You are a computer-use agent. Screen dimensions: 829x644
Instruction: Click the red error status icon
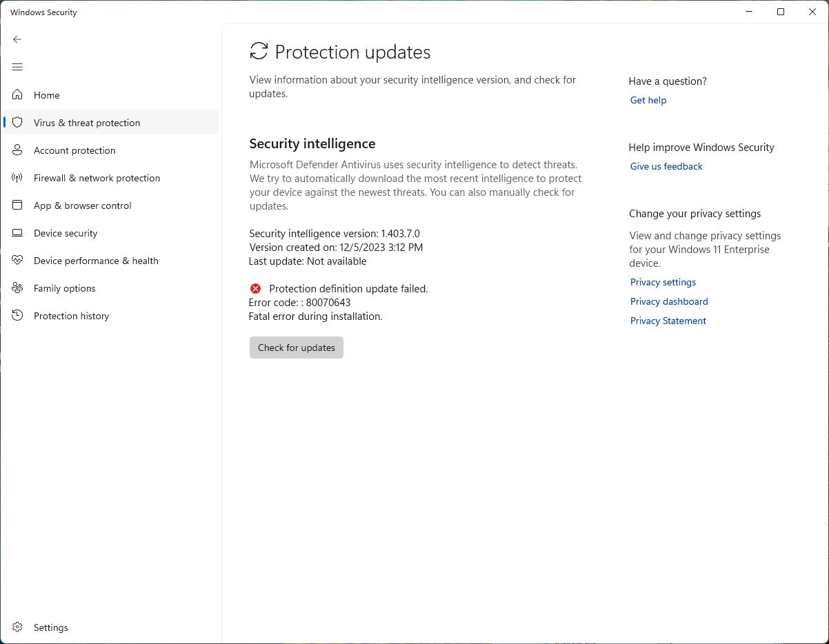coord(256,289)
